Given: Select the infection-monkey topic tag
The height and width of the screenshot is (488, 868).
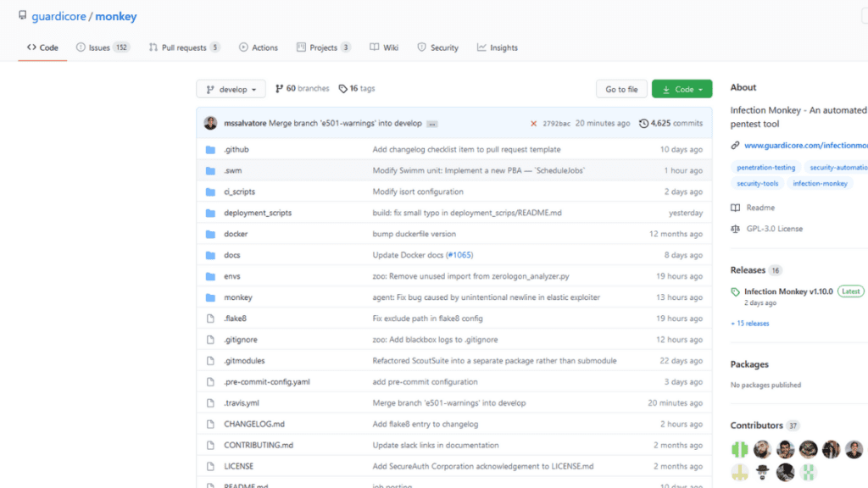Looking at the screenshot, I should (x=820, y=184).
